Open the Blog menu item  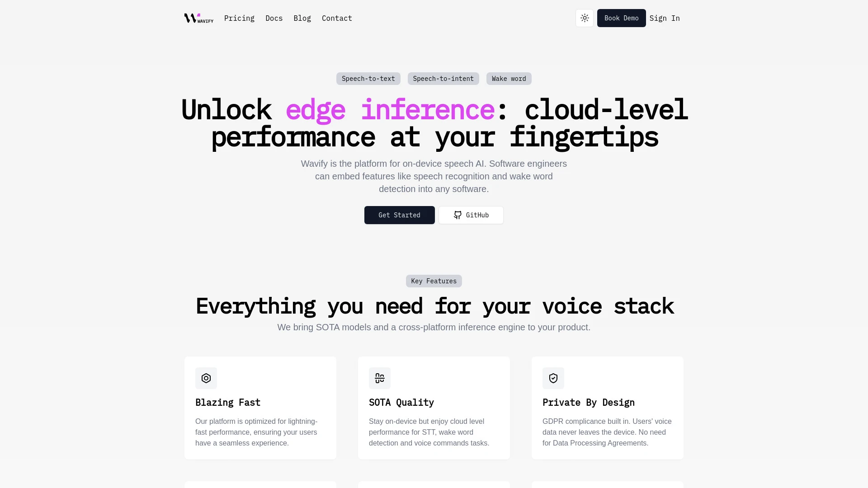(x=302, y=18)
